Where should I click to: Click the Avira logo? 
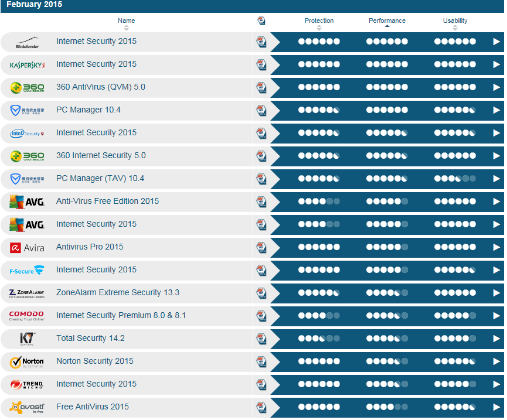click(x=27, y=248)
